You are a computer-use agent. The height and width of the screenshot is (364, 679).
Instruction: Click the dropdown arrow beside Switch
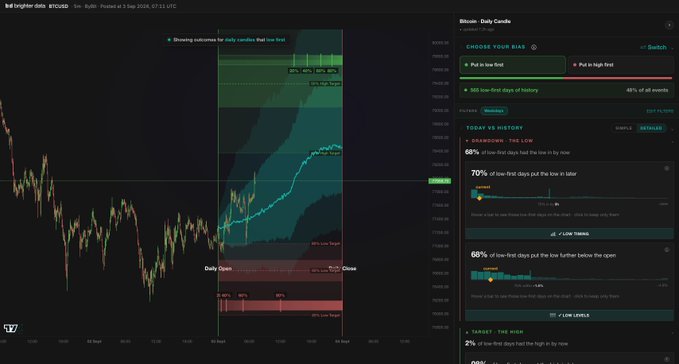point(672,48)
